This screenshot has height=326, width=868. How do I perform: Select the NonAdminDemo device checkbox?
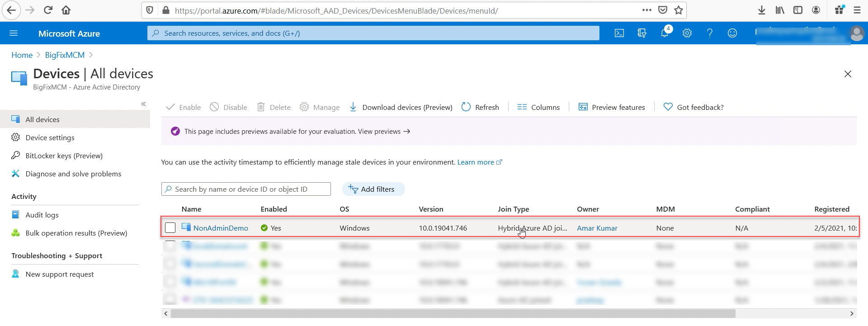170,228
